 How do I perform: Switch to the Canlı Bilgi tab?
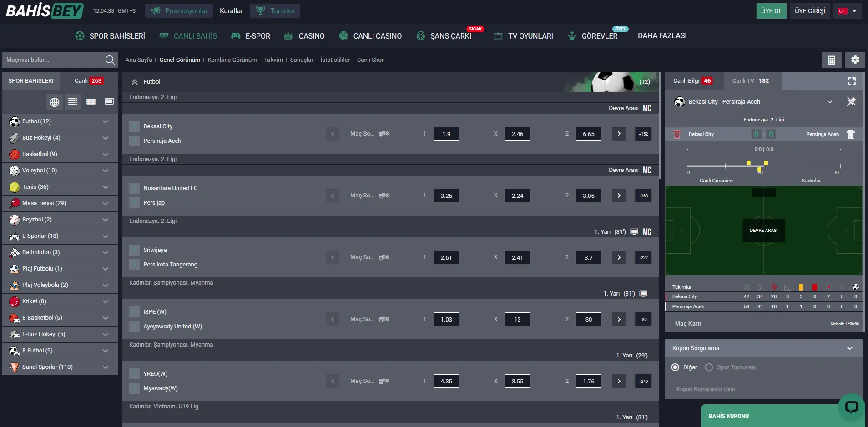coord(693,81)
